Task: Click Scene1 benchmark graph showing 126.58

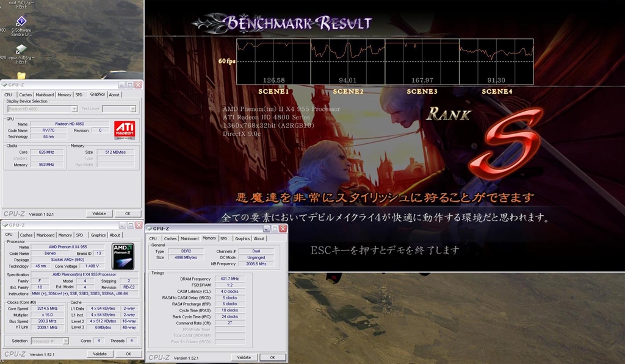Action: (x=273, y=62)
